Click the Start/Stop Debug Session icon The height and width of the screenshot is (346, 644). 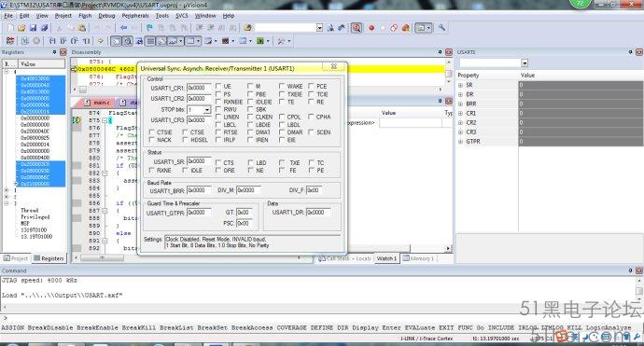pyautogui.click(x=357, y=28)
